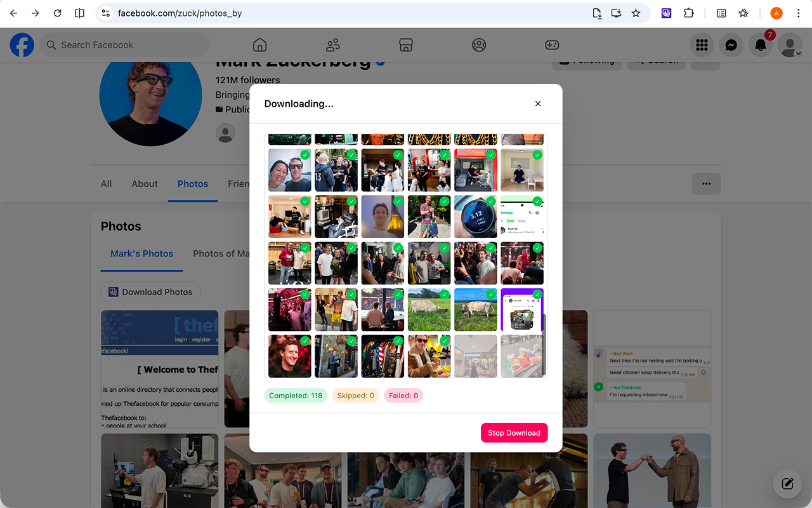Click the man sitting cross-legged thumbnail
The width and height of the screenshot is (812, 508).
[x=522, y=170]
